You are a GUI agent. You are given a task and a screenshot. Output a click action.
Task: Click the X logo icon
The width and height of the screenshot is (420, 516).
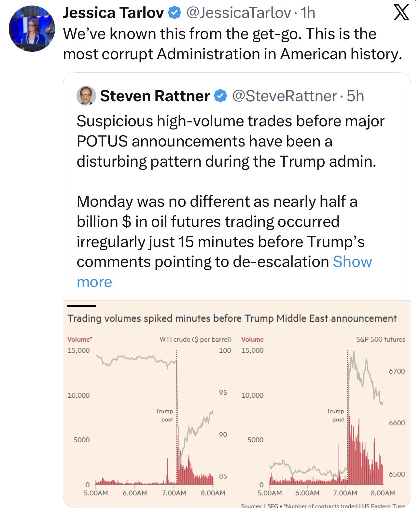pyautogui.click(x=401, y=14)
